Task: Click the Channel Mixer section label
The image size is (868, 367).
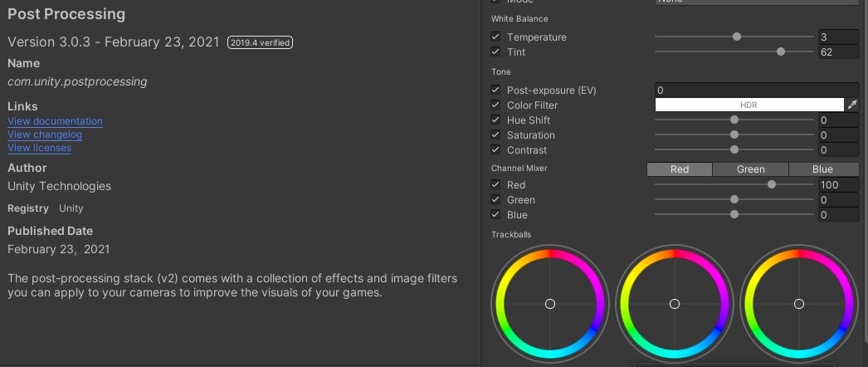Action: (x=519, y=168)
